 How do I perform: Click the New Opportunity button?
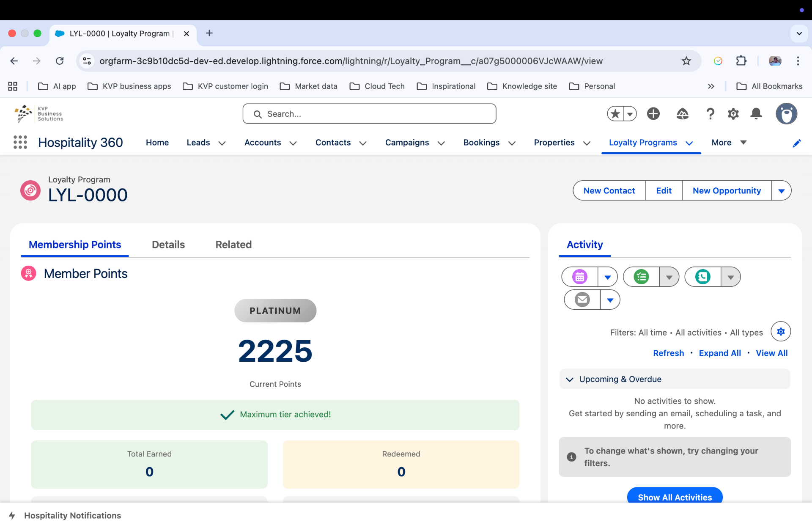tap(727, 191)
